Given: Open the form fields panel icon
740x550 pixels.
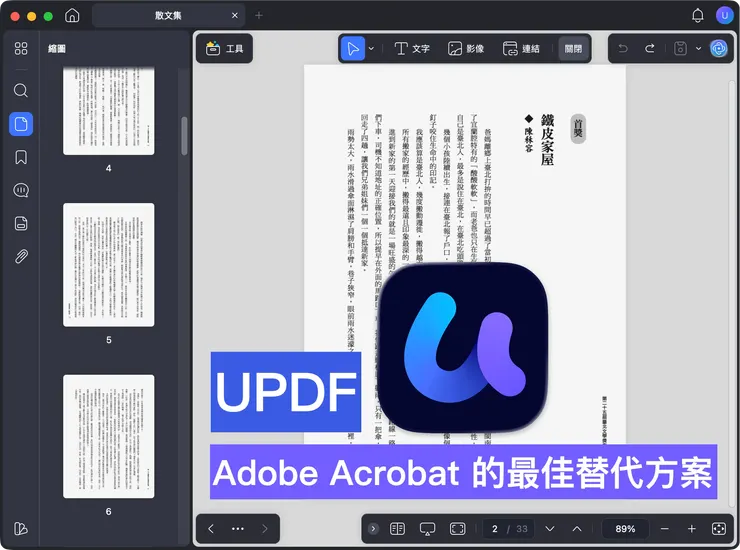Looking at the screenshot, I should (21, 223).
